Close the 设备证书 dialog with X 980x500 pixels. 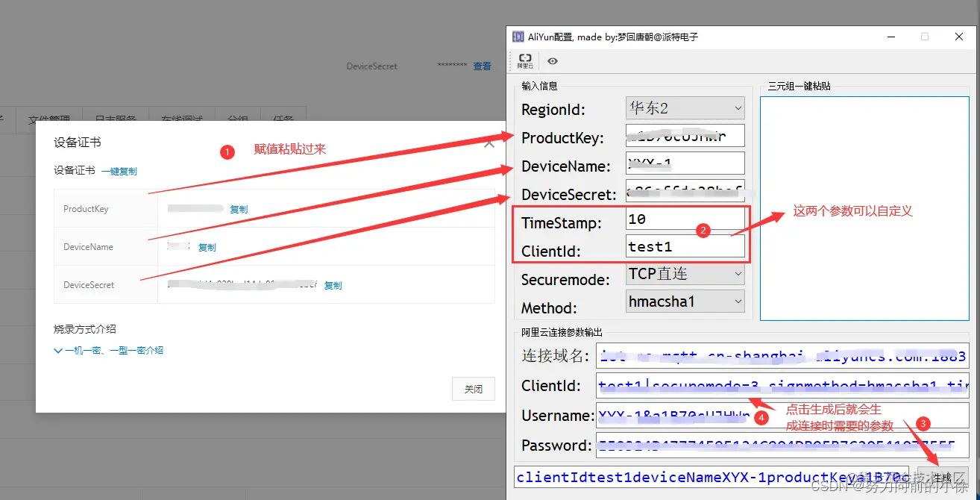489,143
